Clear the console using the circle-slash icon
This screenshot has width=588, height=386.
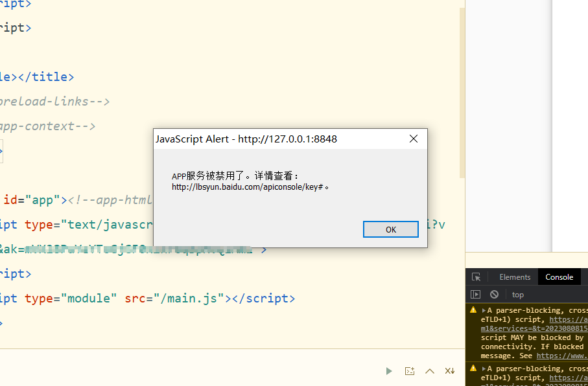click(x=494, y=295)
